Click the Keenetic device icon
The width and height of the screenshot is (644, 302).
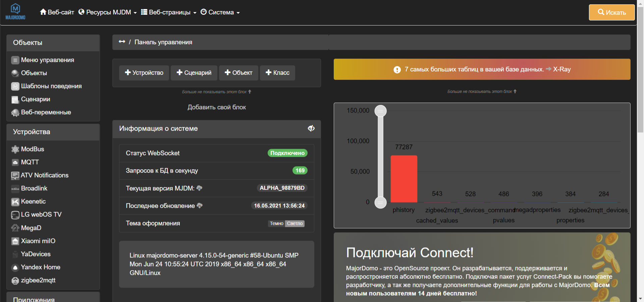coord(15,202)
